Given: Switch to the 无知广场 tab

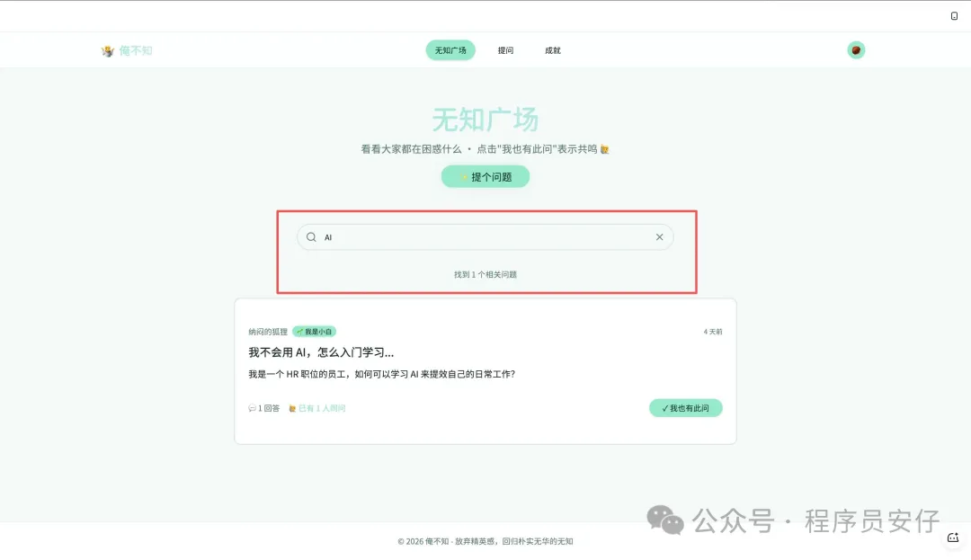Looking at the screenshot, I should pos(450,50).
